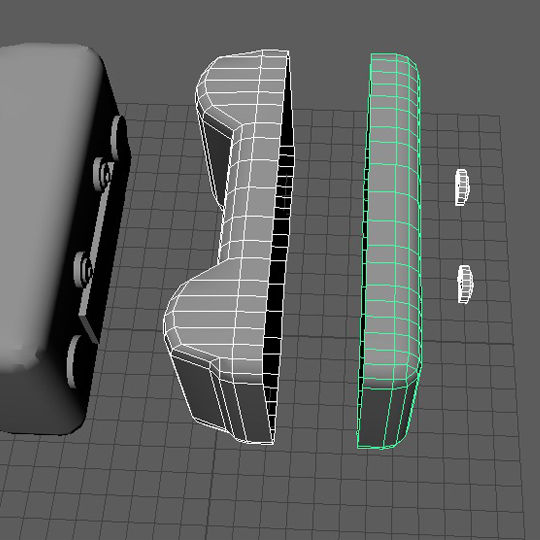The width and height of the screenshot is (540, 540).
Task: Click the topmost disc on the box side
Action: (x=118, y=138)
